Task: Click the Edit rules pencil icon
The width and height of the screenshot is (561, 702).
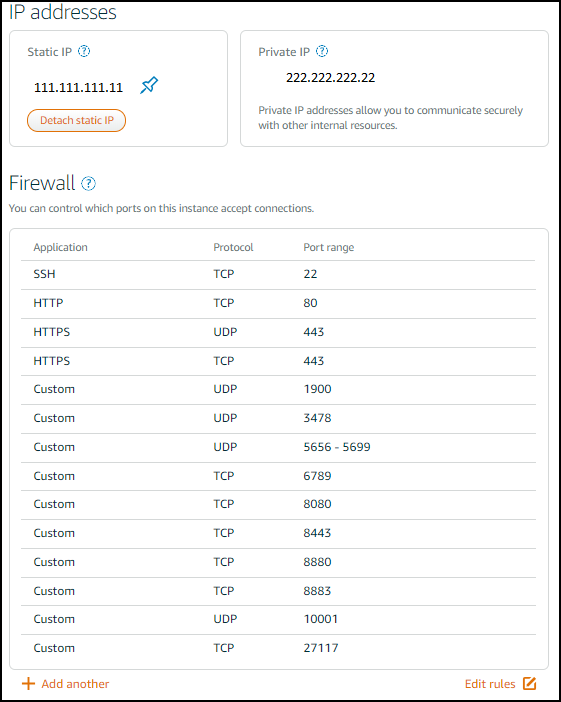Action: pyautogui.click(x=529, y=684)
